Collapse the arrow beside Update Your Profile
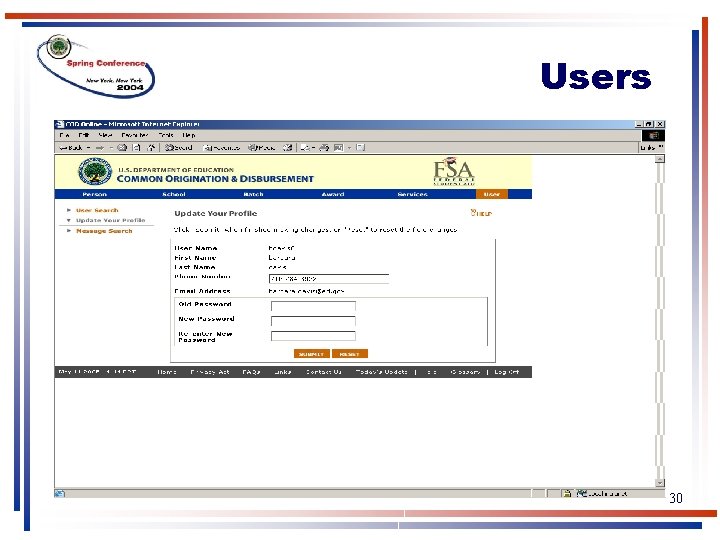The height and width of the screenshot is (540, 720). pos(69,220)
